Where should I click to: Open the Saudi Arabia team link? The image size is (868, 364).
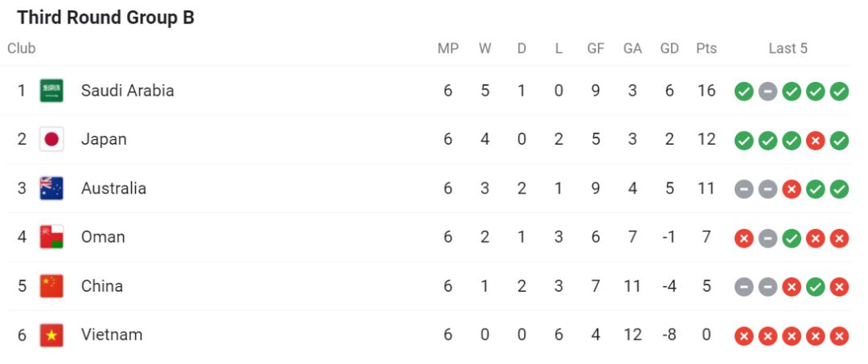click(x=128, y=91)
